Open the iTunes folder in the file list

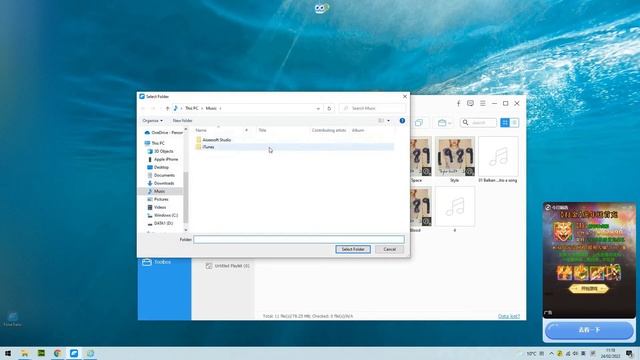294,147
